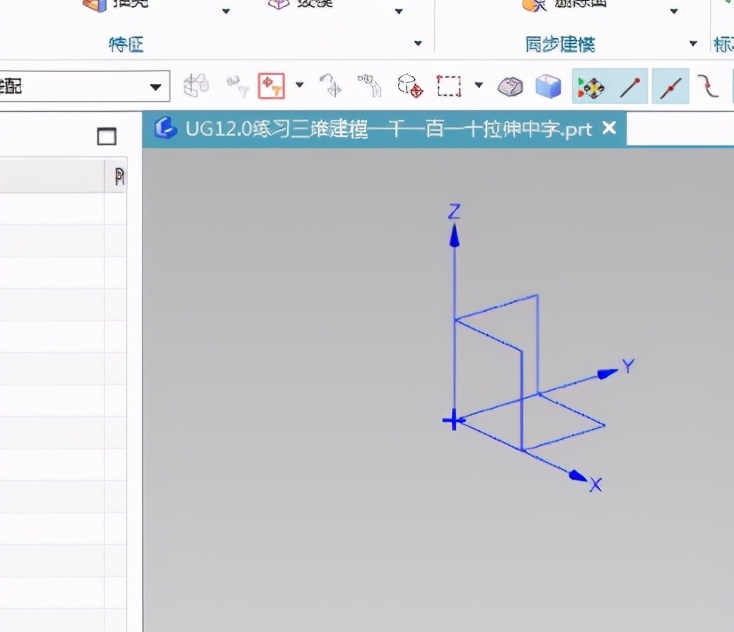Toggle the Enable Snap Point button
Image resolution: width=734 pixels, height=632 pixels.
click(x=590, y=86)
